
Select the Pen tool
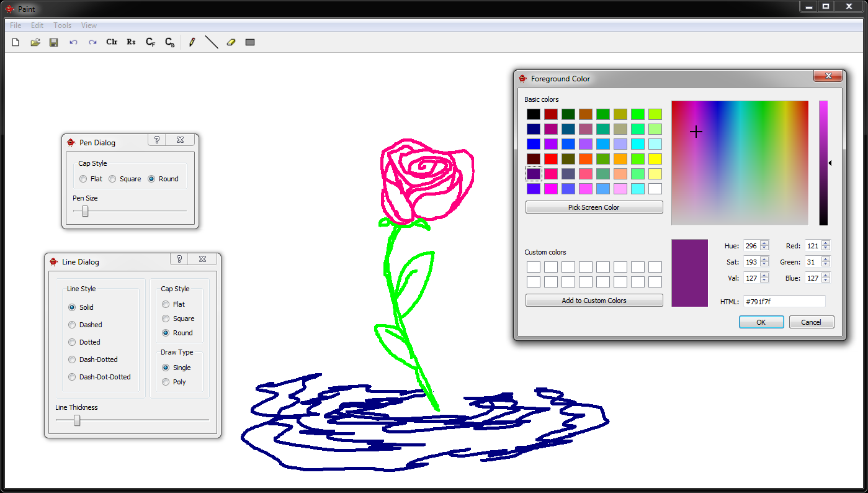click(x=192, y=42)
